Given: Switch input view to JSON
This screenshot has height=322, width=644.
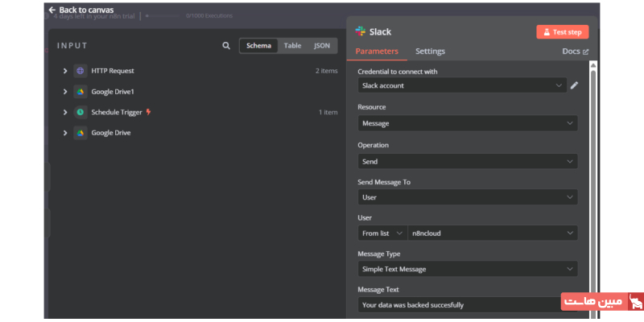Looking at the screenshot, I should (321, 46).
